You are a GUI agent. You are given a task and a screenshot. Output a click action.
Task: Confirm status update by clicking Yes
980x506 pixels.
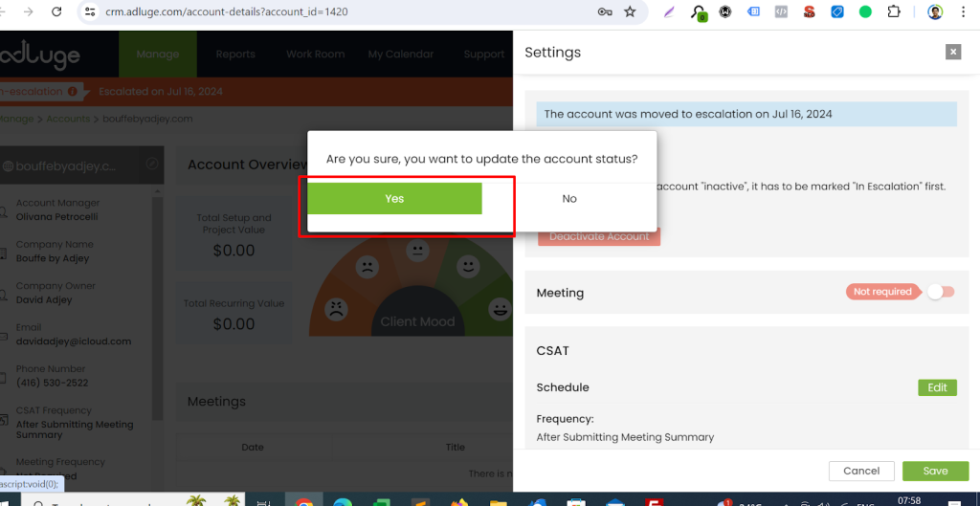click(x=394, y=199)
